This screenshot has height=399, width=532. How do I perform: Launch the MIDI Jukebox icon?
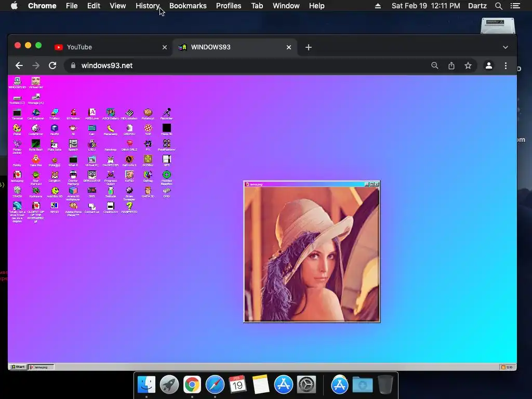(129, 114)
